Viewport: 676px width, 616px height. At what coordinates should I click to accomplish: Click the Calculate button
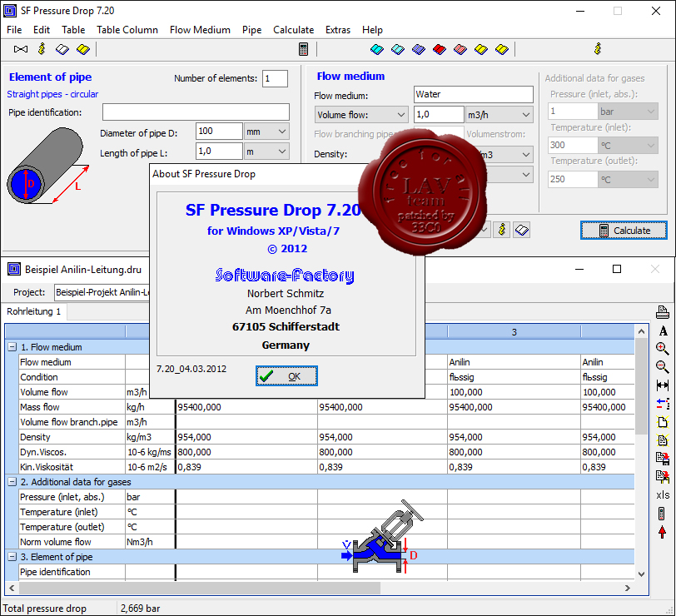pos(624,231)
